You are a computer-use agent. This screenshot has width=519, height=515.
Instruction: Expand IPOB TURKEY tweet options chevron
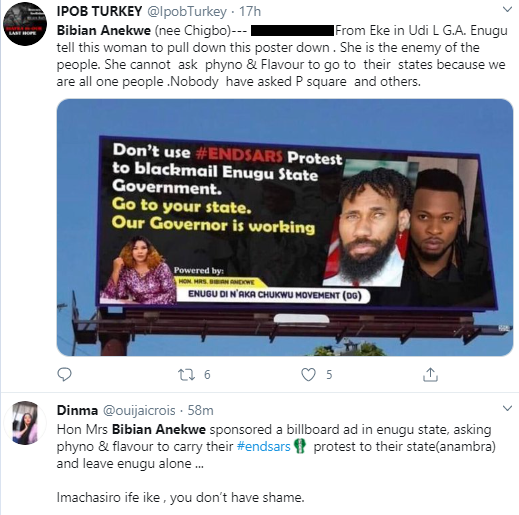(x=507, y=10)
